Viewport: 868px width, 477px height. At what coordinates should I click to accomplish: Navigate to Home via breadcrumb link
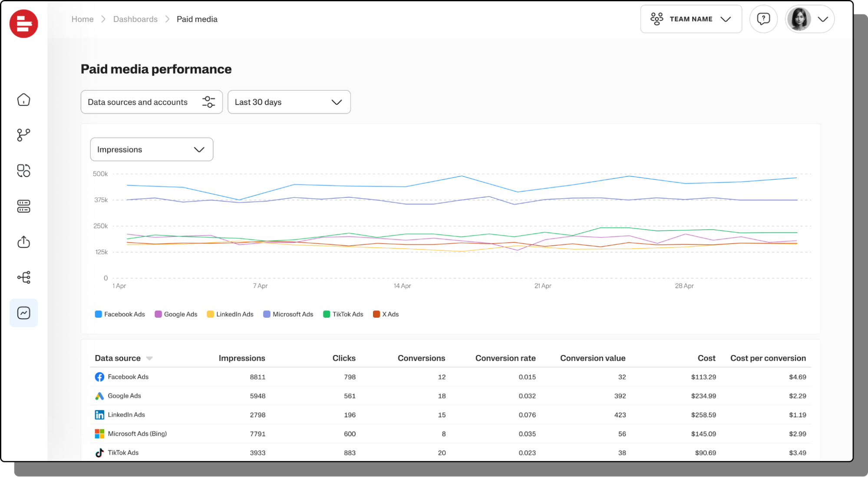click(83, 19)
